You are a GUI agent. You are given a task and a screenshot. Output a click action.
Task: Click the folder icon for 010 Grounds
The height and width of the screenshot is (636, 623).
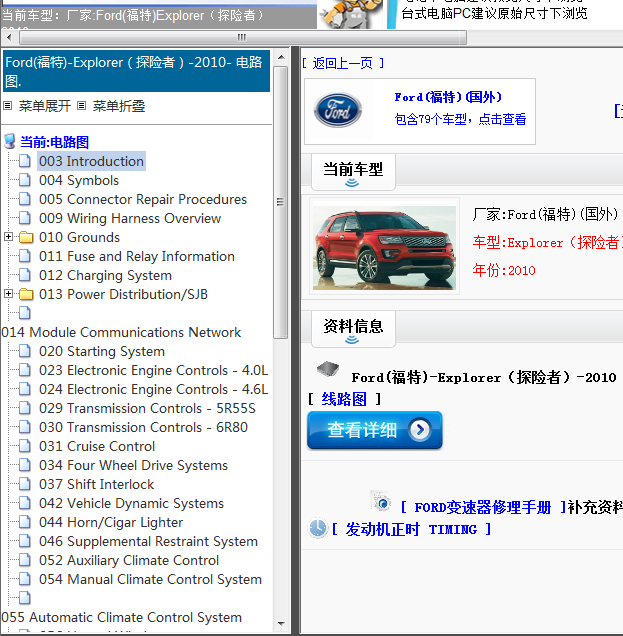coord(26,237)
